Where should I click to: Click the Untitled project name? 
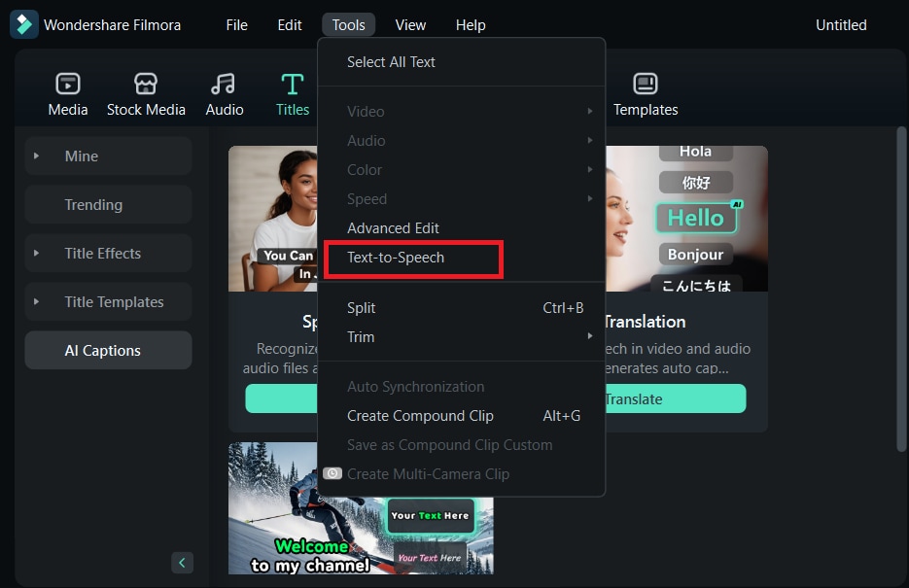coord(841,25)
